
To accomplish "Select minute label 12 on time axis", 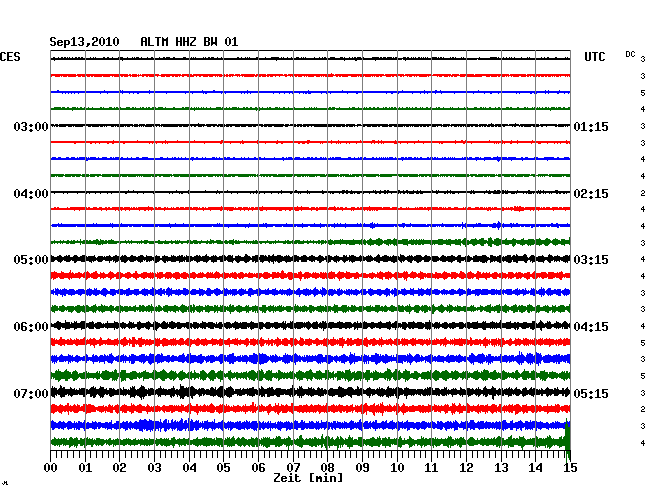I will tap(466, 467).
